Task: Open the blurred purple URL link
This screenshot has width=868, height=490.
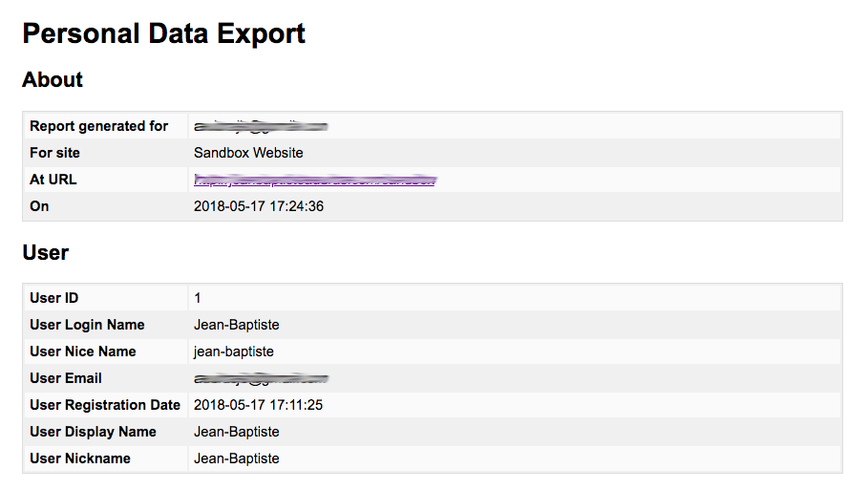Action: [314, 180]
